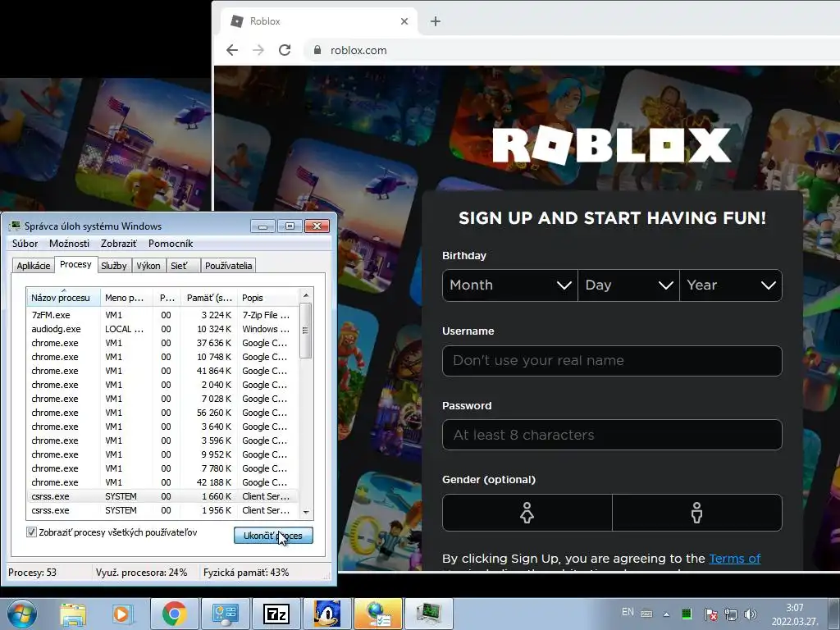Open the Terms of Use link
The width and height of the screenshot is (840, 630).
(734, 559)
